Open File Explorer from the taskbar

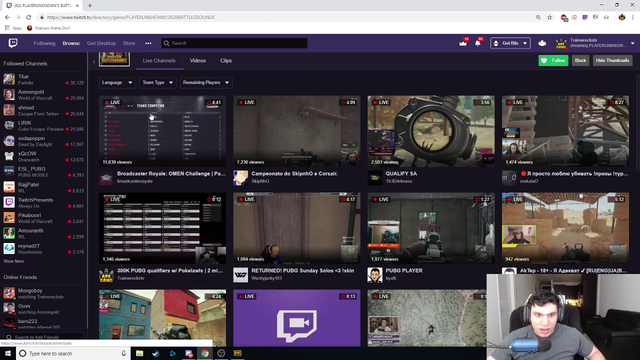(140, 353)
